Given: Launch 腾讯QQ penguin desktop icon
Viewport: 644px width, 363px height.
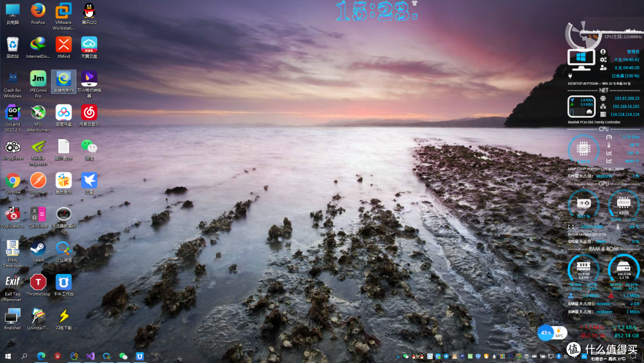Looking at the screenshot, I should click(x=89, y=13).
